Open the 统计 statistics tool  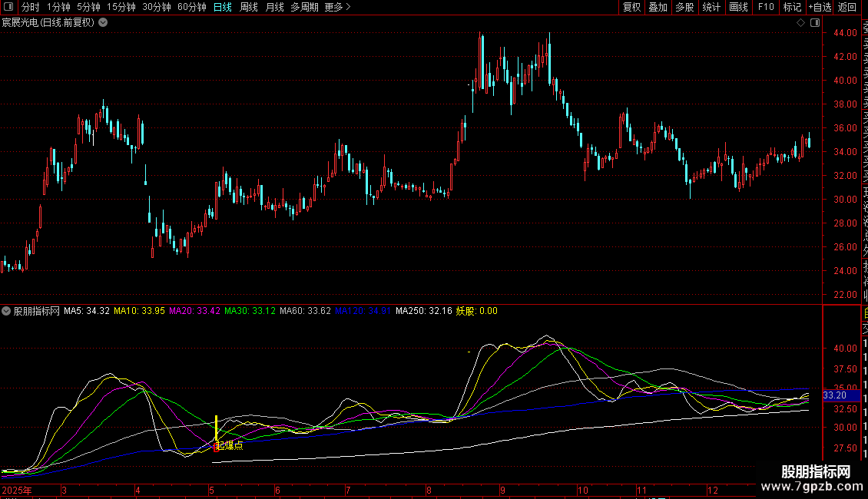pos(711,8)
